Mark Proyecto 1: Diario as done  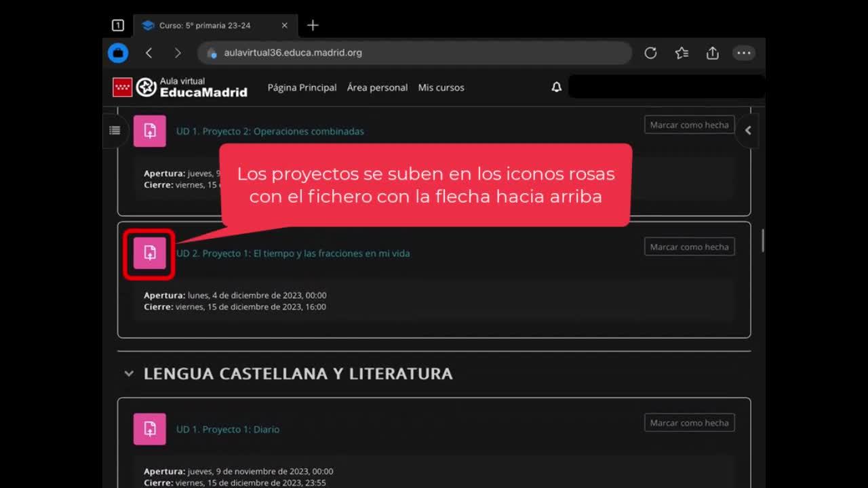pyautogui.click(x=689, y=423)
